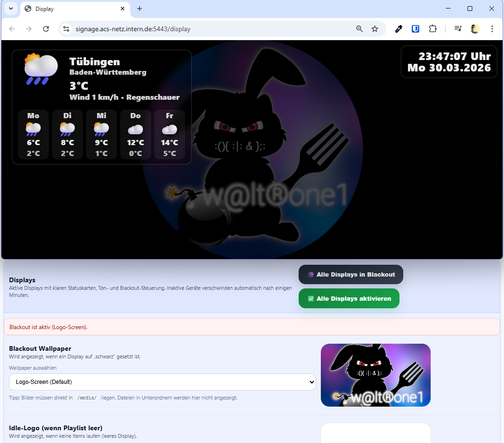Open the Extensions puzzle piece menu
This screenshot has height=443, width=504.
coord(433,29)
